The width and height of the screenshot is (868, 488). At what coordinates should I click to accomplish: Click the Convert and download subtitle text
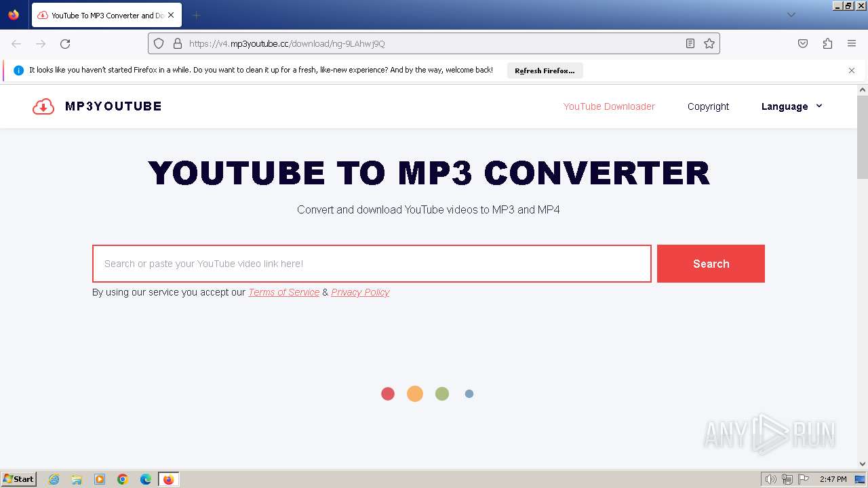click(x=429, y=209)
